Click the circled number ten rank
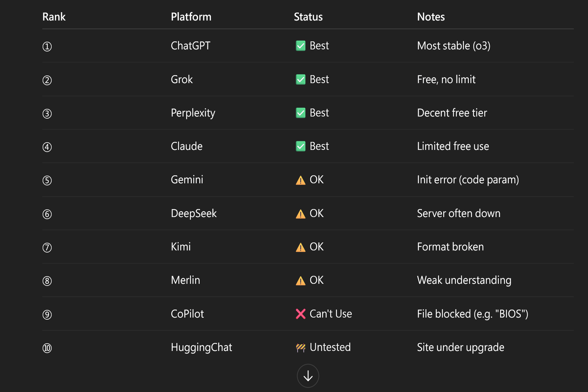 pyautogui.click(x=47, y=348)
